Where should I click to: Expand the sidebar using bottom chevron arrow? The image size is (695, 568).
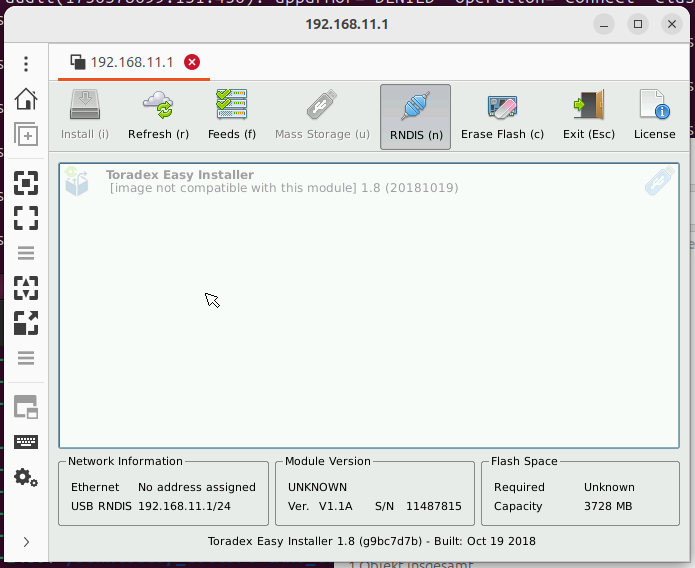click(26, 542)
